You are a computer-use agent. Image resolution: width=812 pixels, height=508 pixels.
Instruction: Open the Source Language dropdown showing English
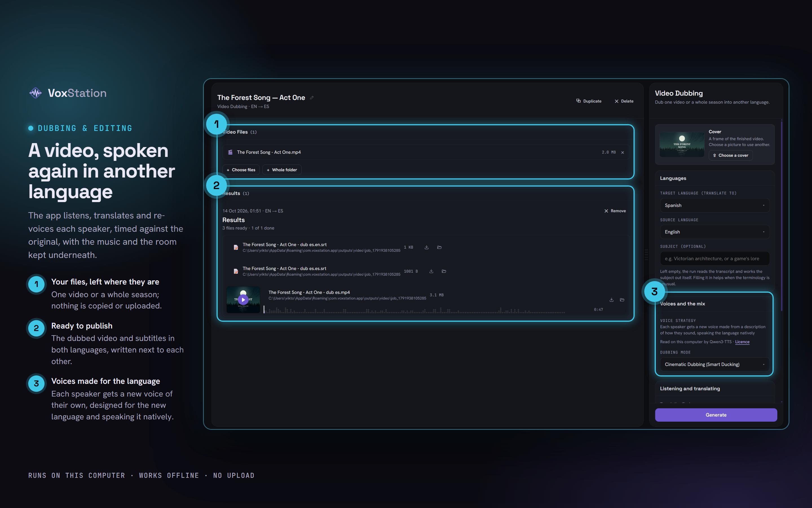point(714,232)
